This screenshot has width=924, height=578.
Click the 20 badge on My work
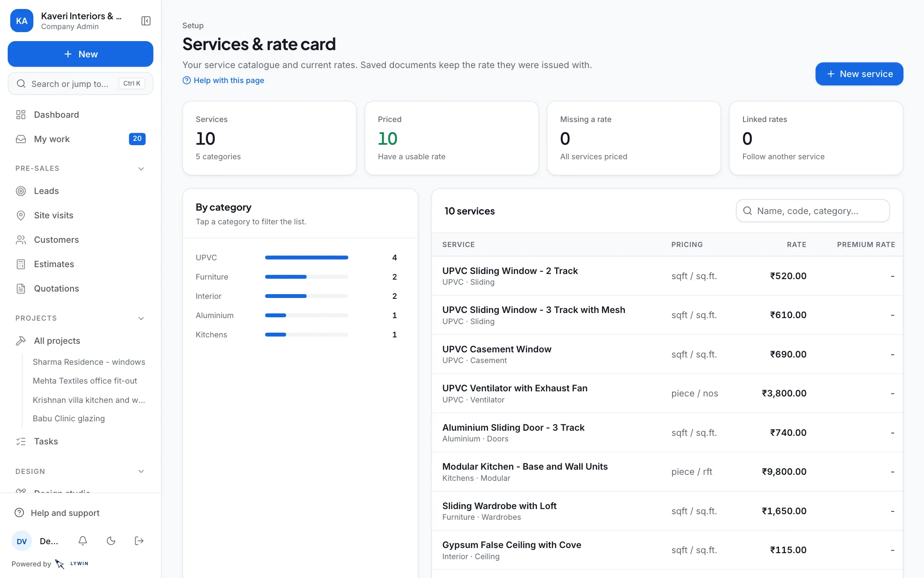coord(137,139)
